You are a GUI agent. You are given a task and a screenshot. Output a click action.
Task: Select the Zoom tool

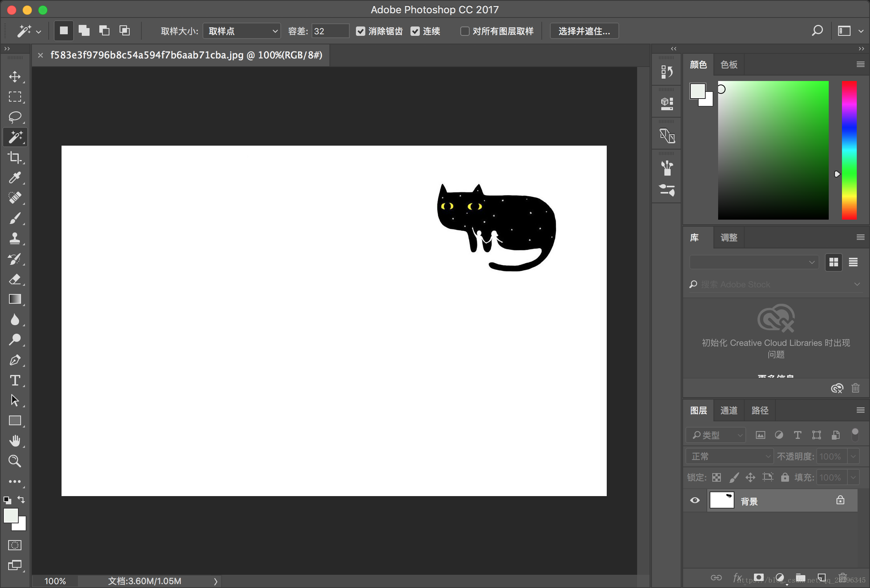click(15, 461)
